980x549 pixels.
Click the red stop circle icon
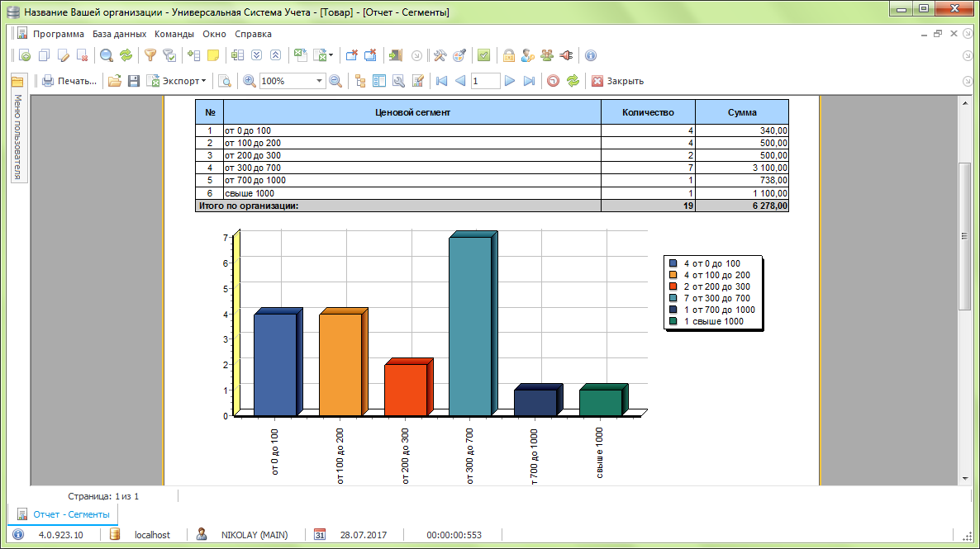click(x=553, y=81)
